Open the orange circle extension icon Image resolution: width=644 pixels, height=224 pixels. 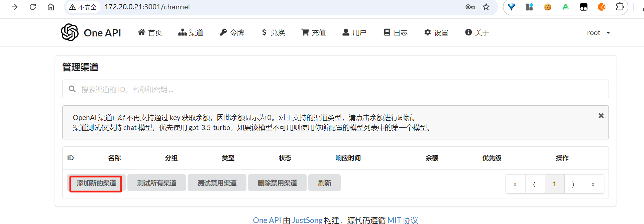(602, 7)
